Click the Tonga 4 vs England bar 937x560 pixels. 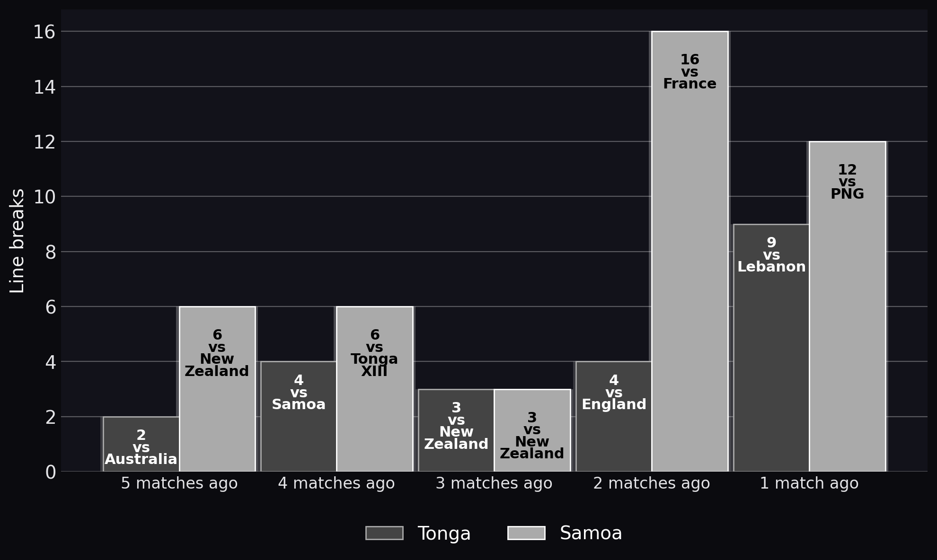(614, 417)
